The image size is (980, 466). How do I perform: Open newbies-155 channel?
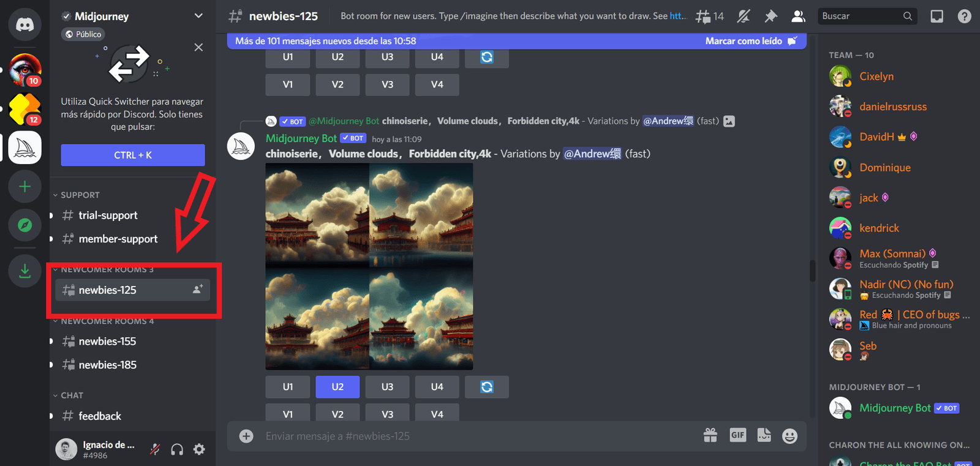click(x=132, y=341)
